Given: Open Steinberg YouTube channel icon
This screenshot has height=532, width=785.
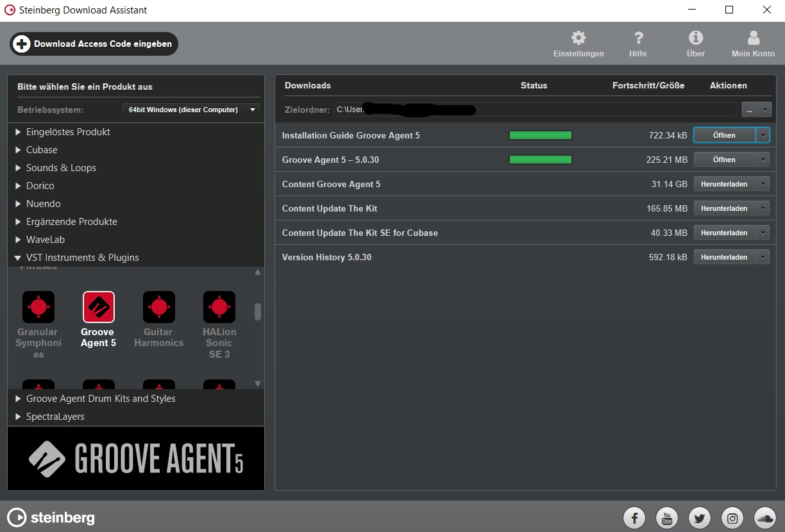Looking at the screenshot, I should tap(667, 518).
